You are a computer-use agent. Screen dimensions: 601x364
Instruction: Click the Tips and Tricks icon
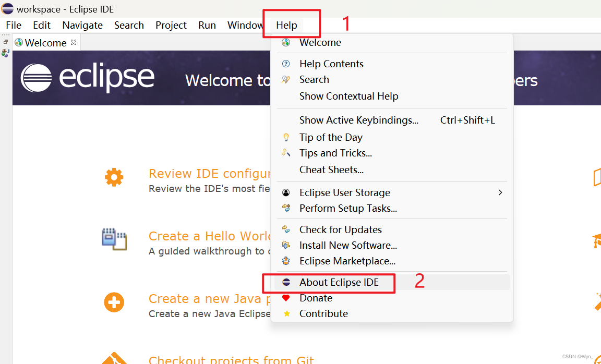[x=286, y=153]
